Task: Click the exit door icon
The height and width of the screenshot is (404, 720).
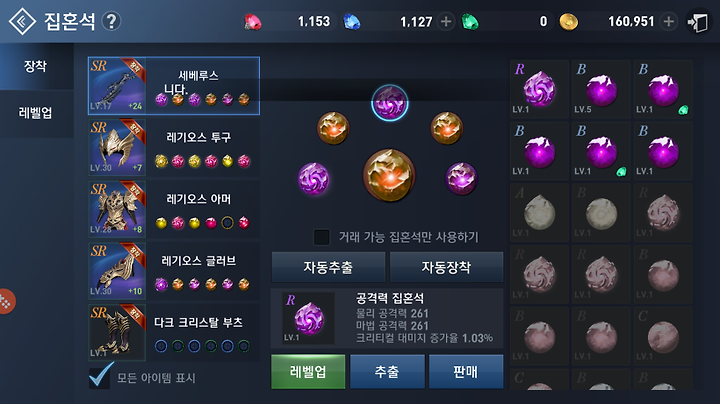Action: 698,22
